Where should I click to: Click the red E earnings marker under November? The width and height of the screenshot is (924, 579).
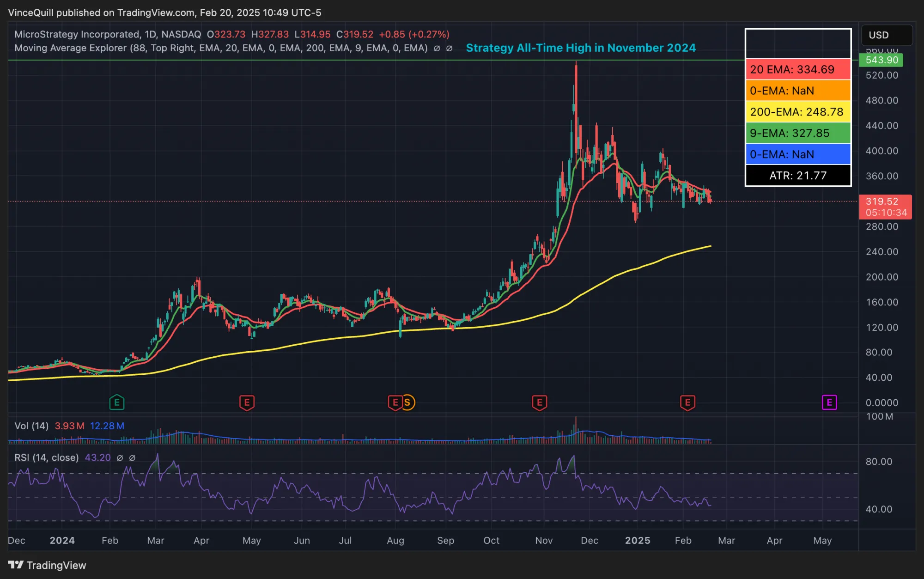tap(539, 402)
